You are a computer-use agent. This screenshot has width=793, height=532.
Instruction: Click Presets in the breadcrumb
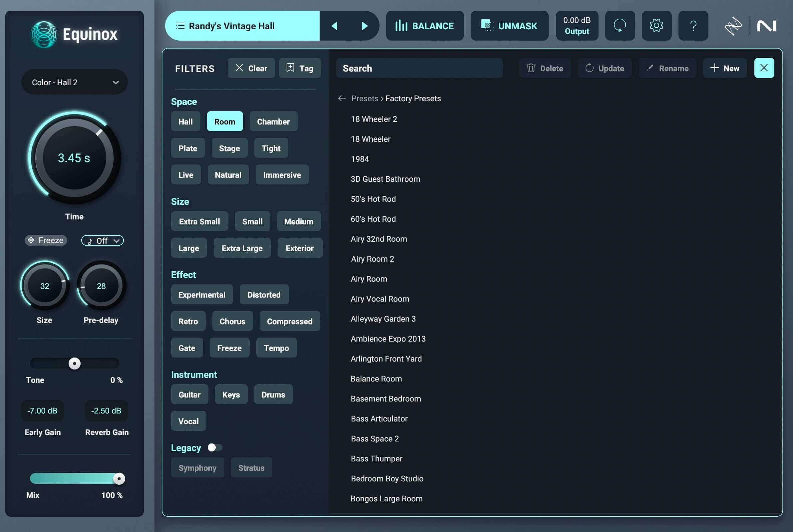point(365,99)
